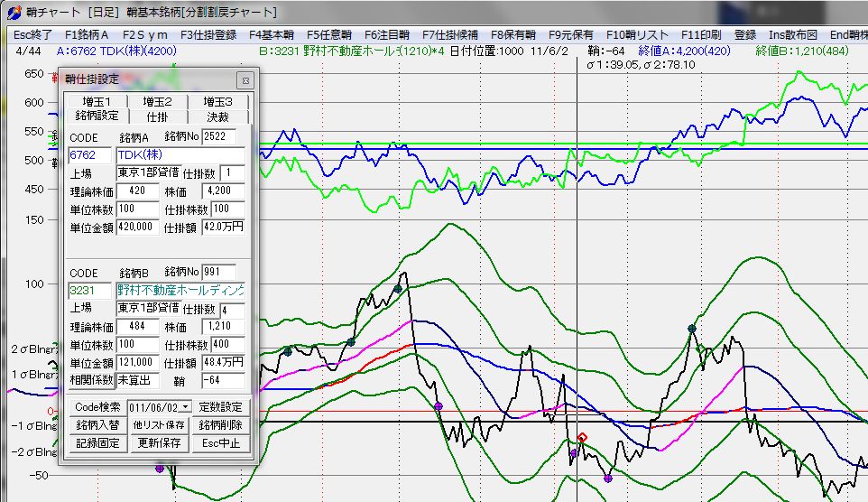Click 銘柄No field showing 2522
Image resolution: width=868 pixels, height=502 pixels.
(219, 137)
